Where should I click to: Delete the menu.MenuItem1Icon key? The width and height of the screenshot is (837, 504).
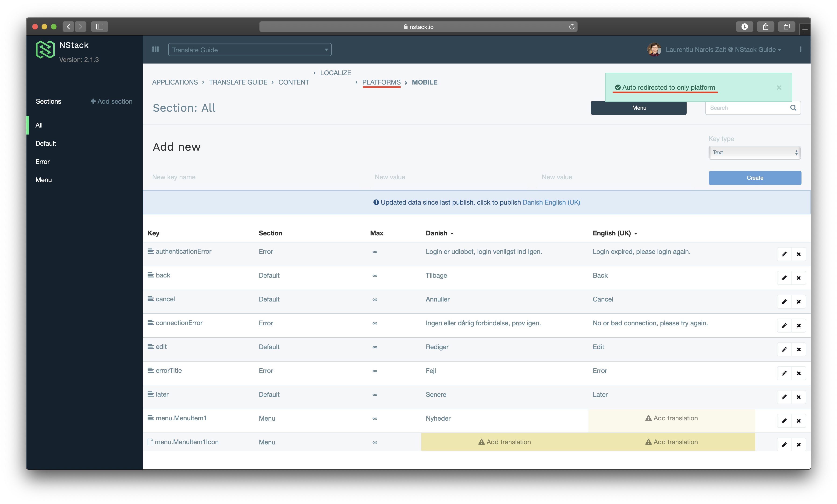799,445
